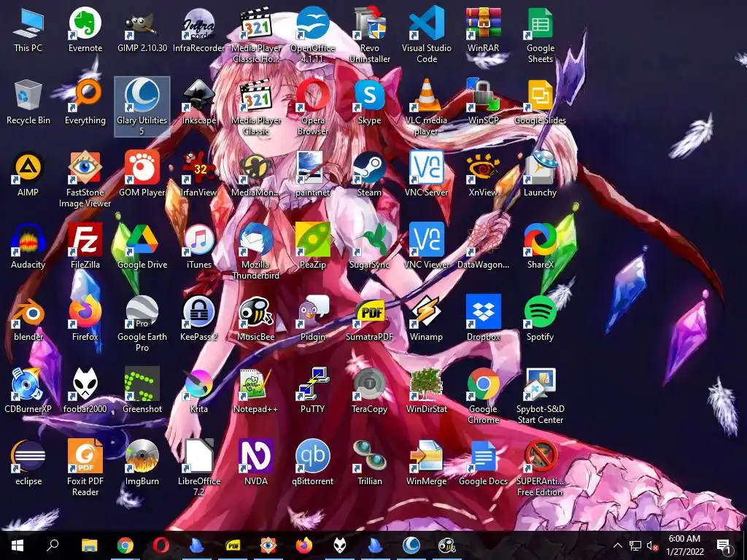This screenshot has height=560, width=747.
Task: Click the Winamp desktop icon
Action: click(426, 319)
